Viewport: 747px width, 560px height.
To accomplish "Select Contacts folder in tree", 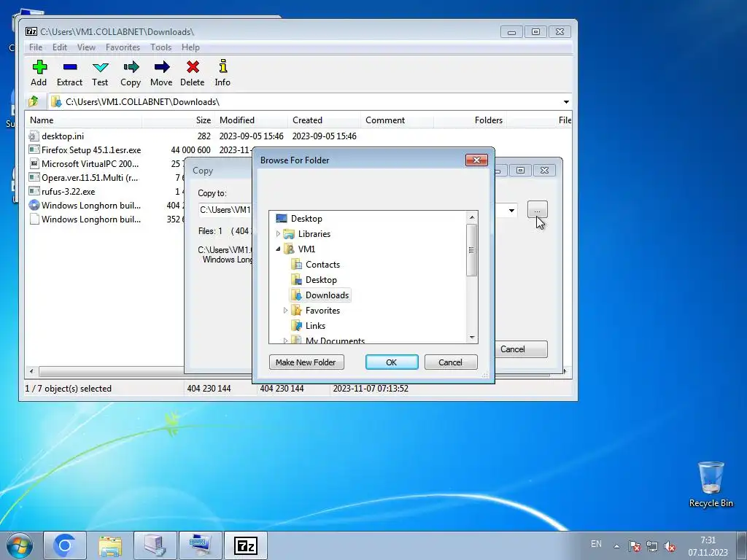I will 316,264.
